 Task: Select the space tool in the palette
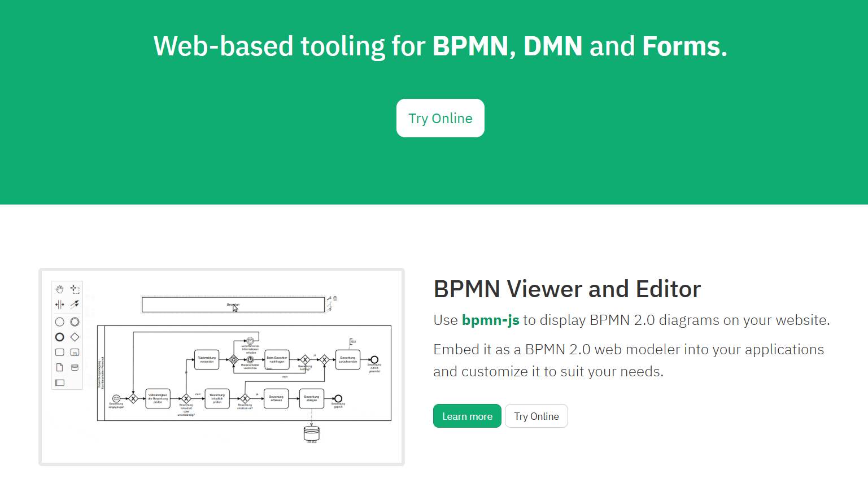(59, 305)
